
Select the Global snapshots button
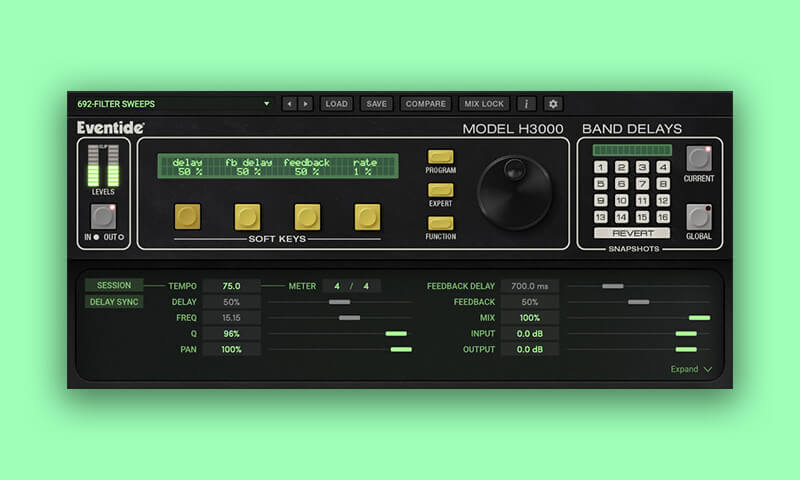pos(699,217)
